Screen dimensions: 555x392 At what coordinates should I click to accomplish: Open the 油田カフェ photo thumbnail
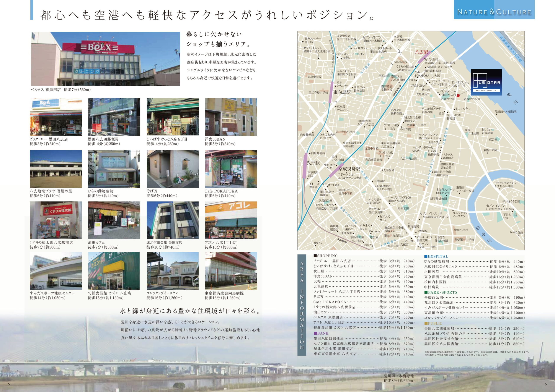(114, 220)
